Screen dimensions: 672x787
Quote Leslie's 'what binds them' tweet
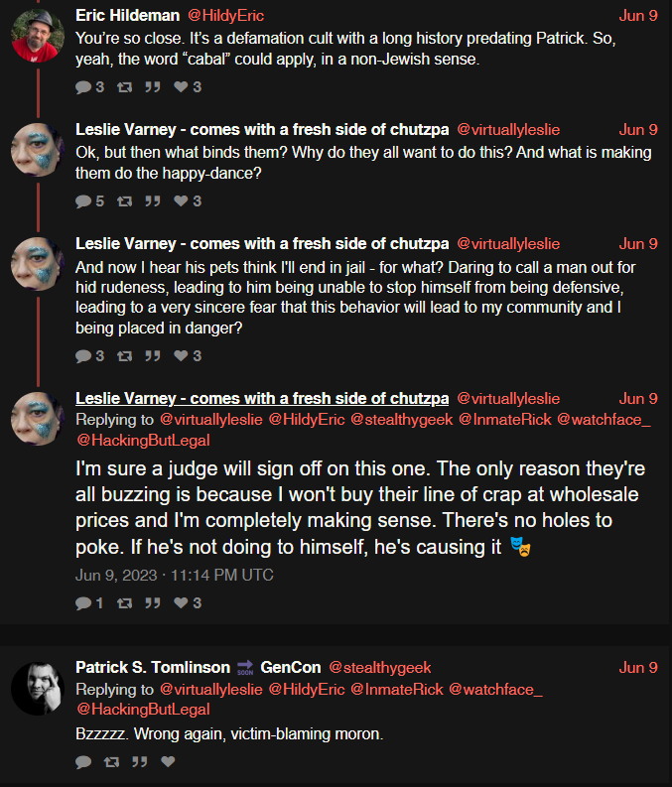tap(153, 201)
